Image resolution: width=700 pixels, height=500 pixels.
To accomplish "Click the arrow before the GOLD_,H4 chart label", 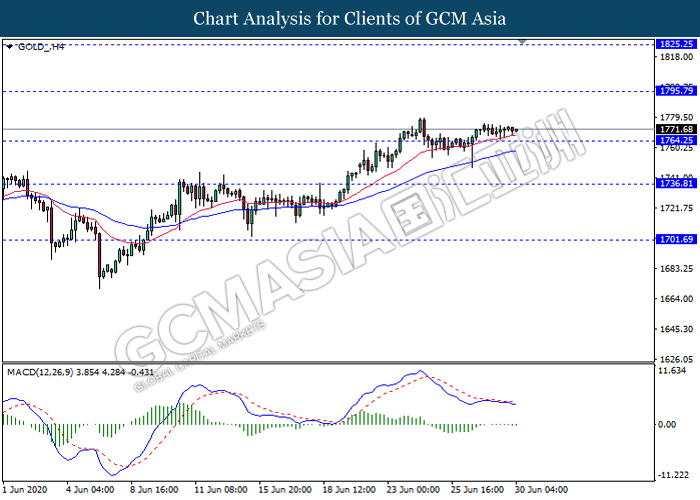I will (x=9, y=46).
